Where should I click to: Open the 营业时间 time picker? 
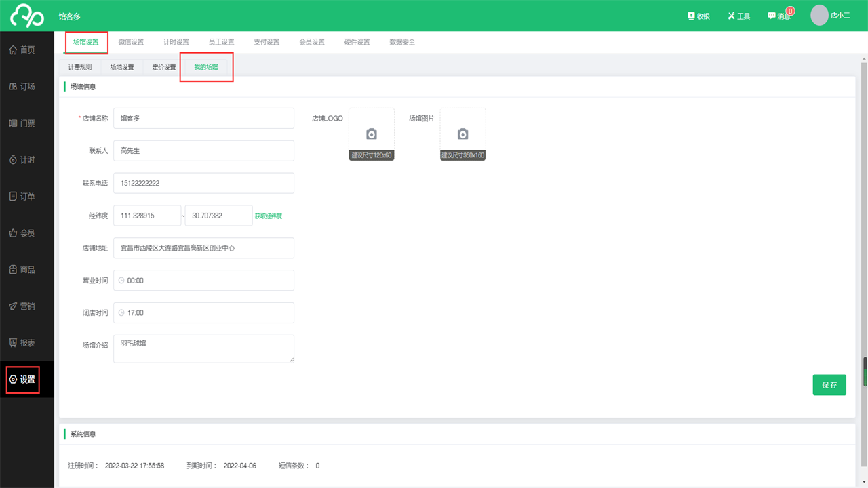coord(203,281)
